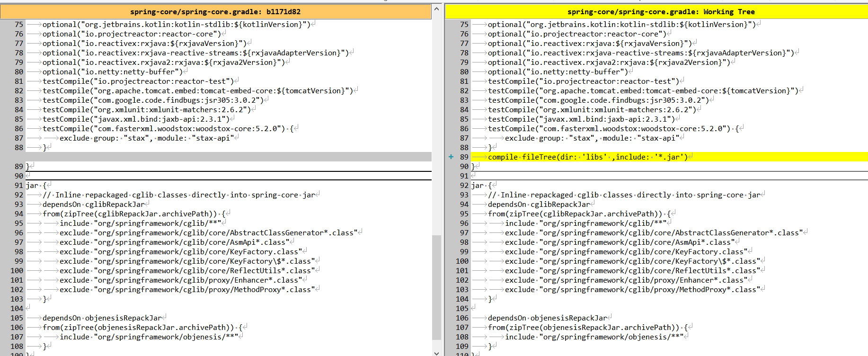Click right line 103 exclude MethodProxy class

point(633,290)
